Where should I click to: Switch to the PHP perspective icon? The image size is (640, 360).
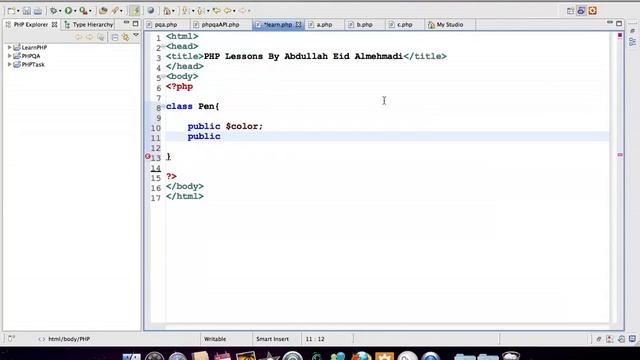point(581,11)
